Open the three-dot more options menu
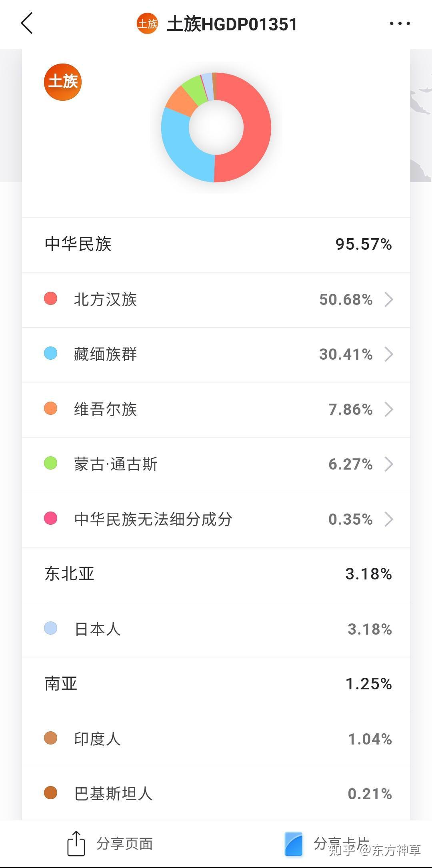 [x=400, y=24]
